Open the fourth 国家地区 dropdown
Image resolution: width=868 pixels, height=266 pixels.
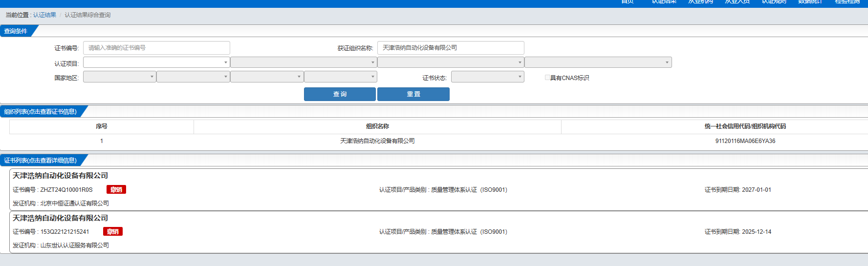coord(341,77)
